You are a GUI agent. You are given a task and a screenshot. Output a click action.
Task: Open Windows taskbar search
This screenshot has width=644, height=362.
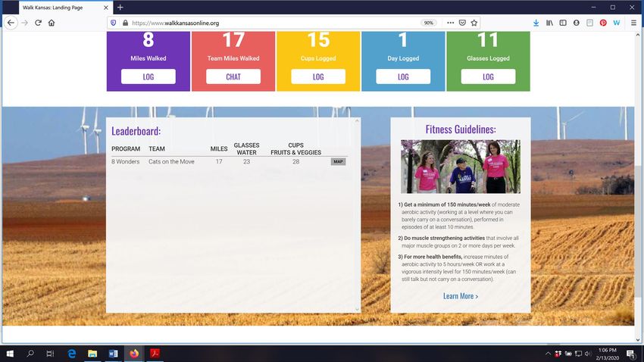30,354
